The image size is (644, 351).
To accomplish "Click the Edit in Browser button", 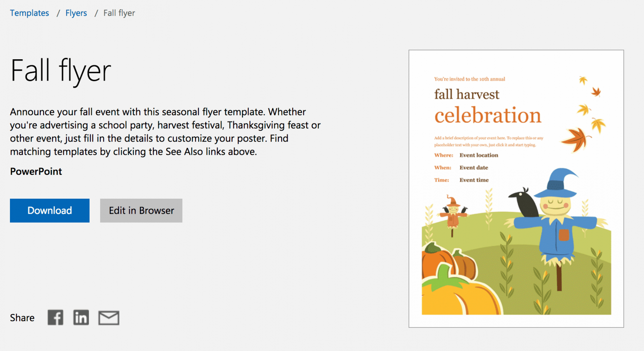I will coord(141,210).
